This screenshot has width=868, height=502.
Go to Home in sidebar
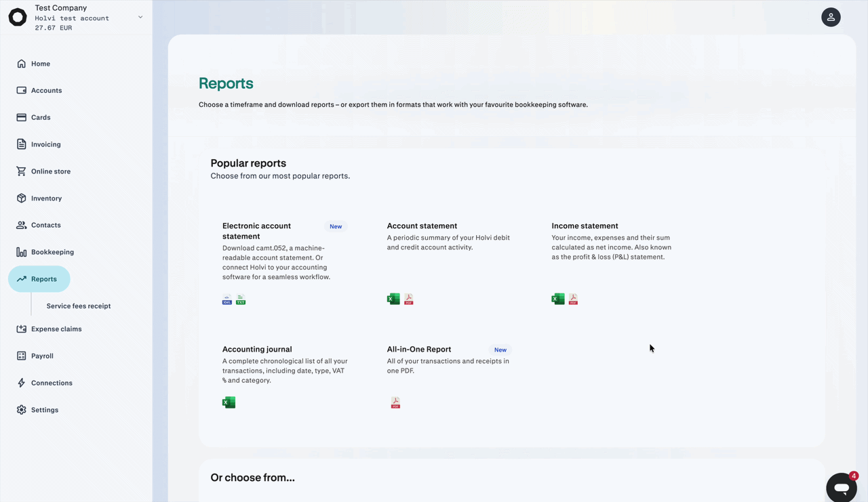tap(41, 64)
